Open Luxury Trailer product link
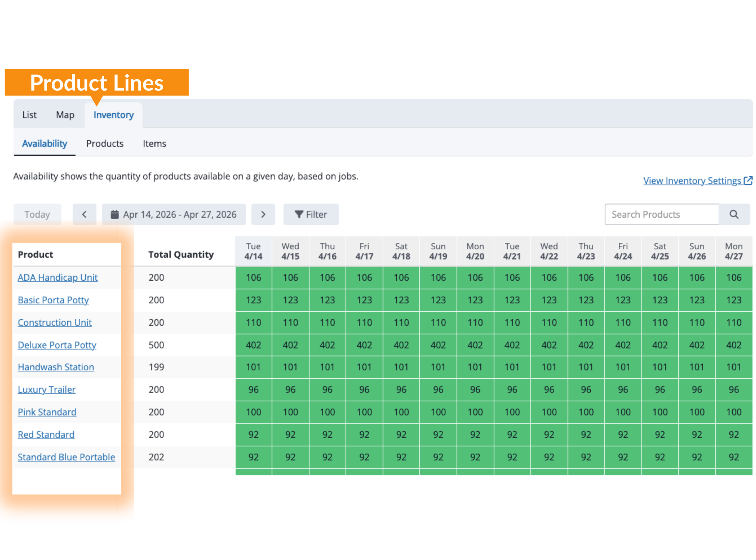The width and height of the screenshot is (756, 560). tap(47, 390)
